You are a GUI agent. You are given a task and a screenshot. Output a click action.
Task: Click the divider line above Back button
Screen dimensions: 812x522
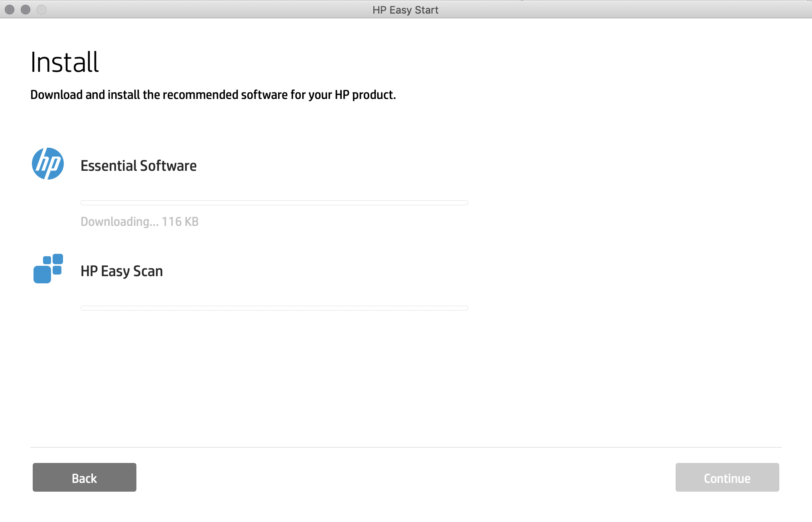406,447
